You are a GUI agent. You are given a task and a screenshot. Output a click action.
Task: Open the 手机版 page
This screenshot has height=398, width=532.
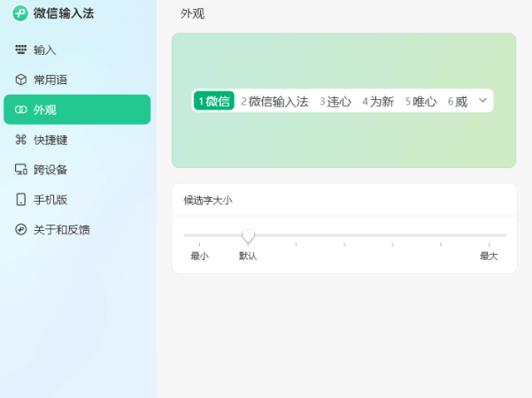77,199
